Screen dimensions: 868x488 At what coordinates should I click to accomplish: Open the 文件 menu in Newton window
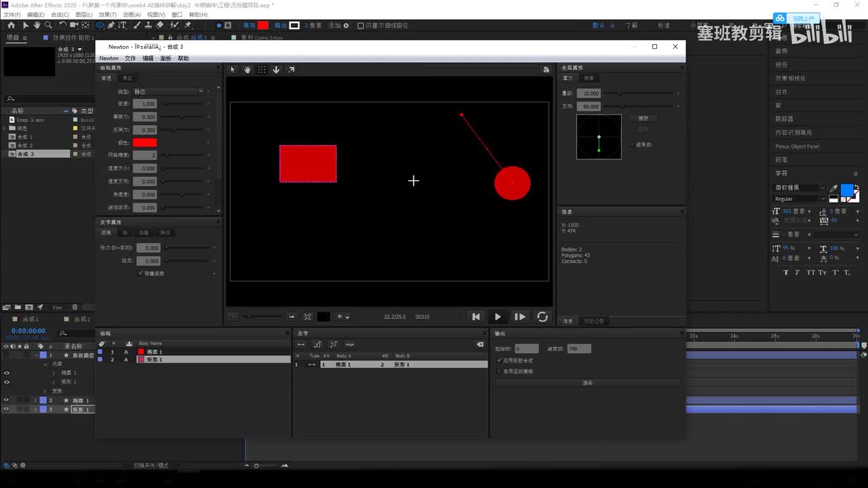[130, 58]
